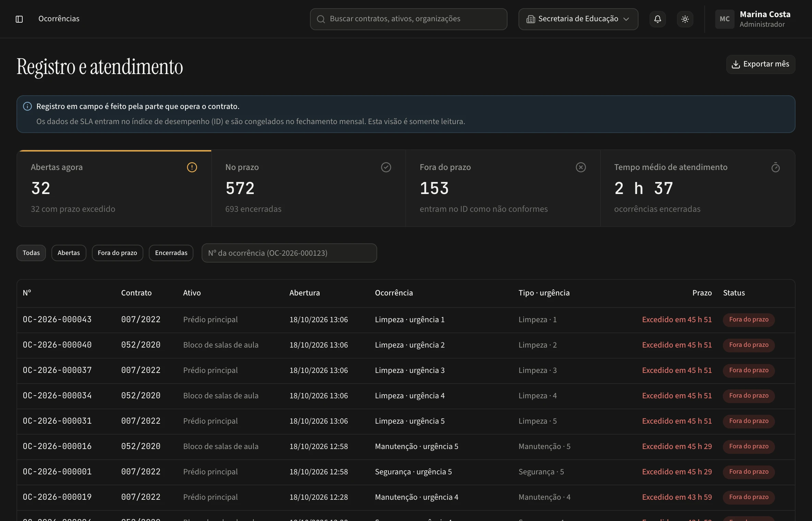Click Manutenção · urgência 5 cell
Screen dimensions: 812x521
point(417,446)
